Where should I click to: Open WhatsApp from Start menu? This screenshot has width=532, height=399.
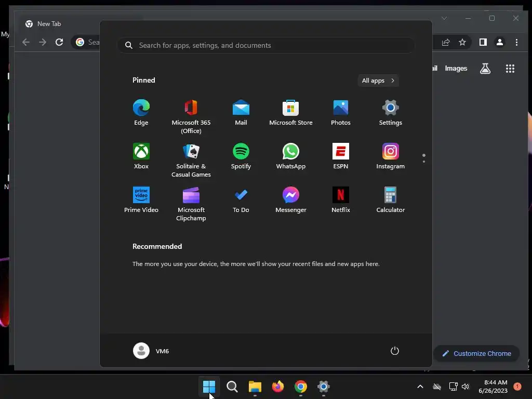[x=291, y=156]
